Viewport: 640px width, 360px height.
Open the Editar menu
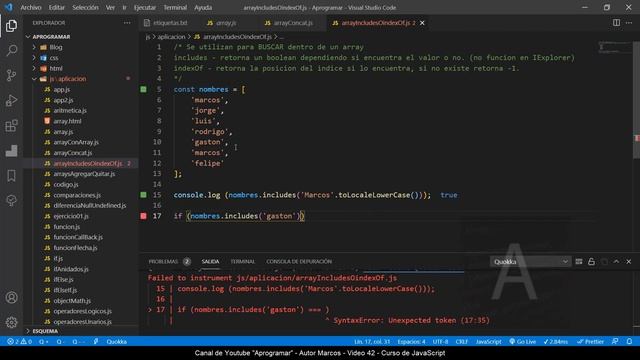(56, 7)
